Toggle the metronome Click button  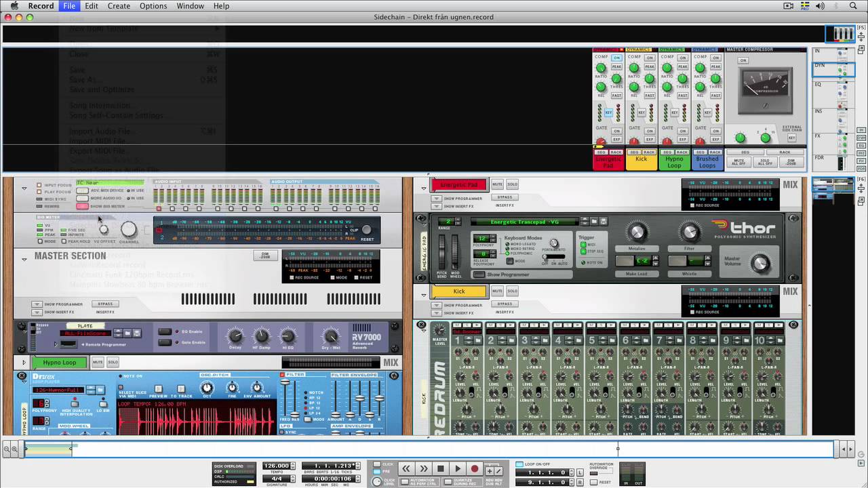377,464
